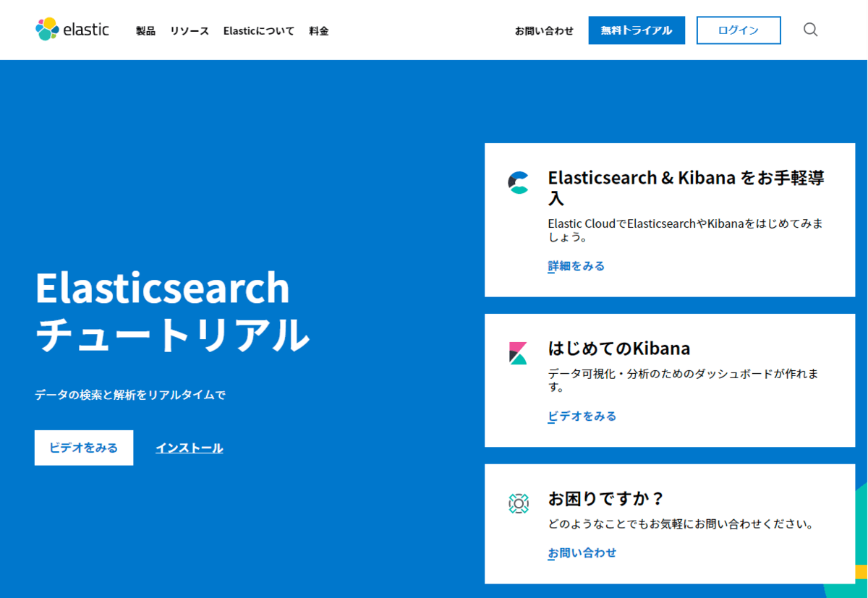
Task: Follow the お問い合わせ link in help card
Action: tap(582, 553)
